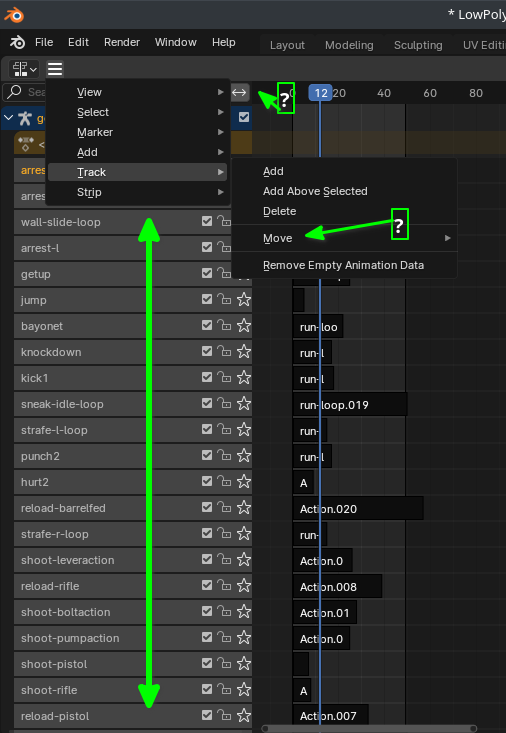
Task: Switch to the Sculpting workspace tab
Action: click(x=418, y=45)
